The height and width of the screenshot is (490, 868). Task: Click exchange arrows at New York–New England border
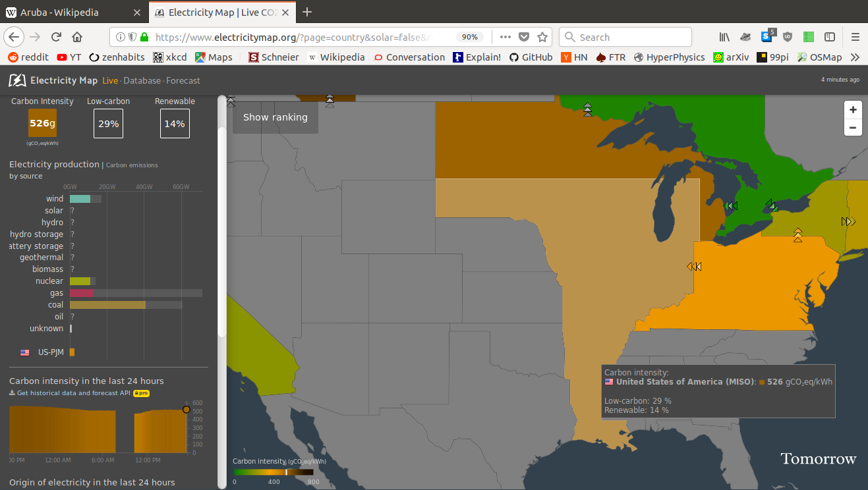coord(848,221)
